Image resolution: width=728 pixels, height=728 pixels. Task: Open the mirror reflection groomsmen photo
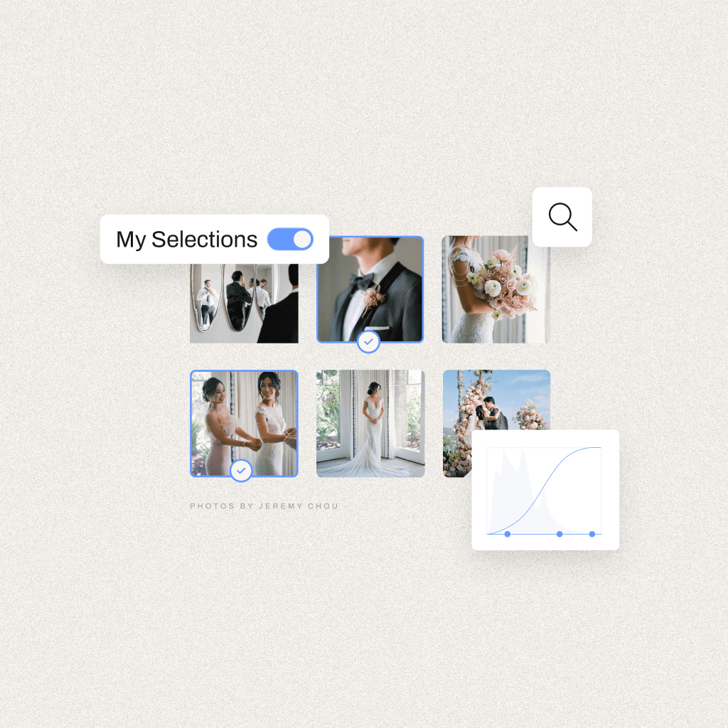point(245,304)
